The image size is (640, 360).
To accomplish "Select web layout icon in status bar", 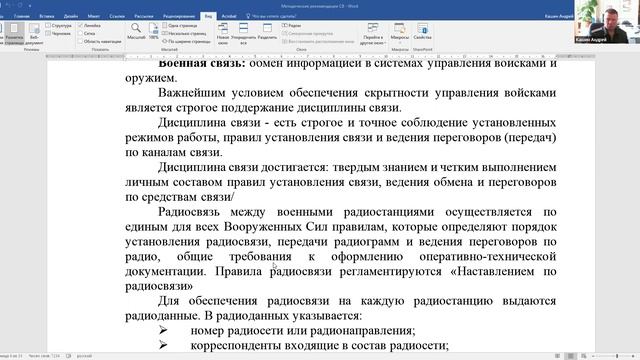I will [x=584, y=356].
